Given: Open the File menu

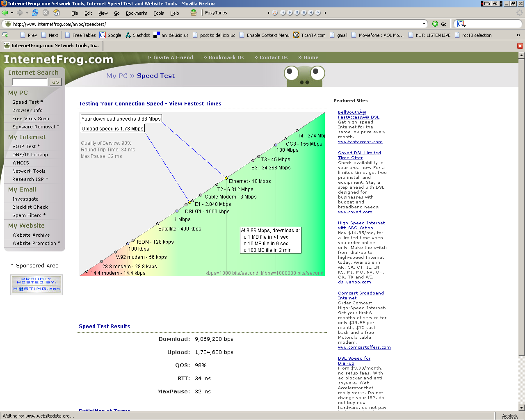Looking at the screenshot, I should pyautogui.click(x=75, y=13).
